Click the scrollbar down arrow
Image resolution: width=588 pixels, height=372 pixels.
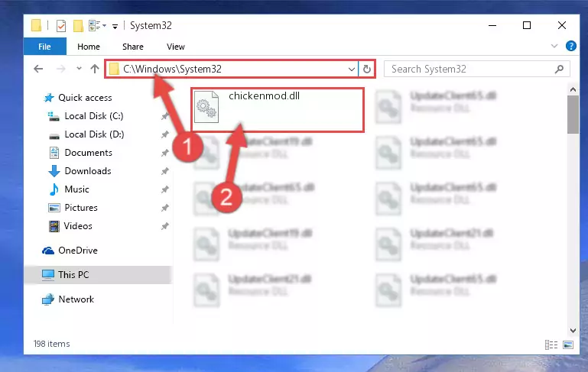click(x=573, y=331)
